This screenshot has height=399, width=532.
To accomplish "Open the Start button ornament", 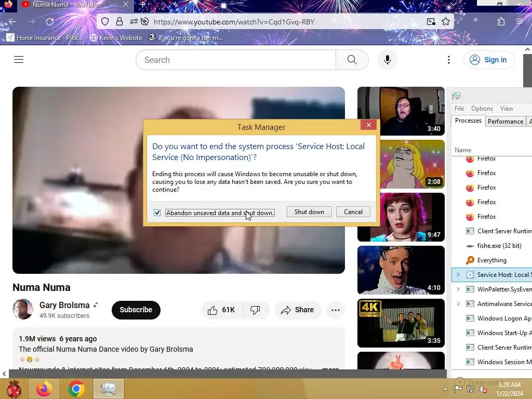I will click(x=14, y=389).
